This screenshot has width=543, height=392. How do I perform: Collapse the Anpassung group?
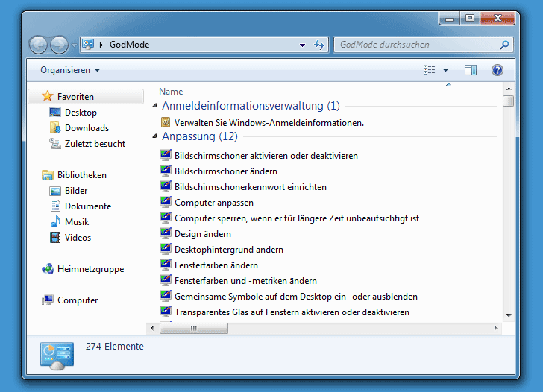coord(154,136)
